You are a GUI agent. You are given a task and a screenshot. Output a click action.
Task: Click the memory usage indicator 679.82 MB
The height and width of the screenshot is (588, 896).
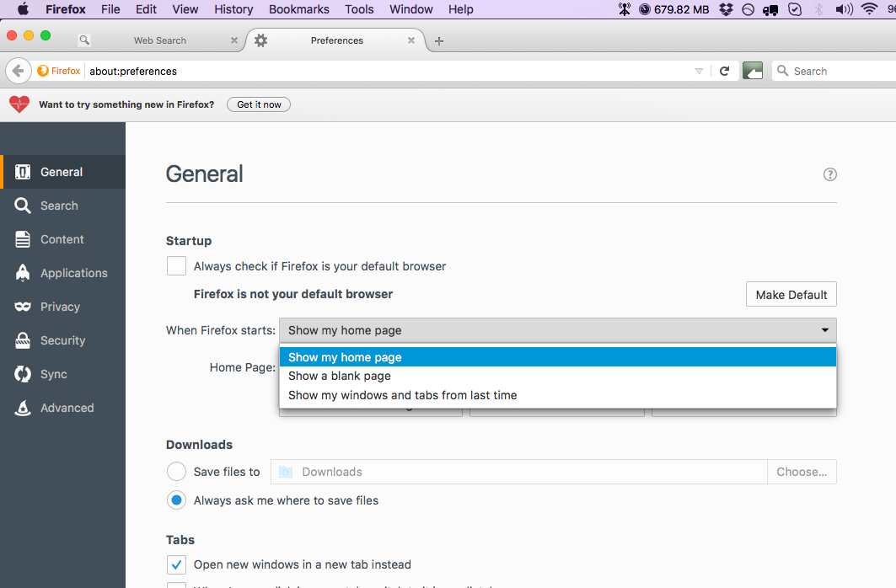(x=673, y=9)
